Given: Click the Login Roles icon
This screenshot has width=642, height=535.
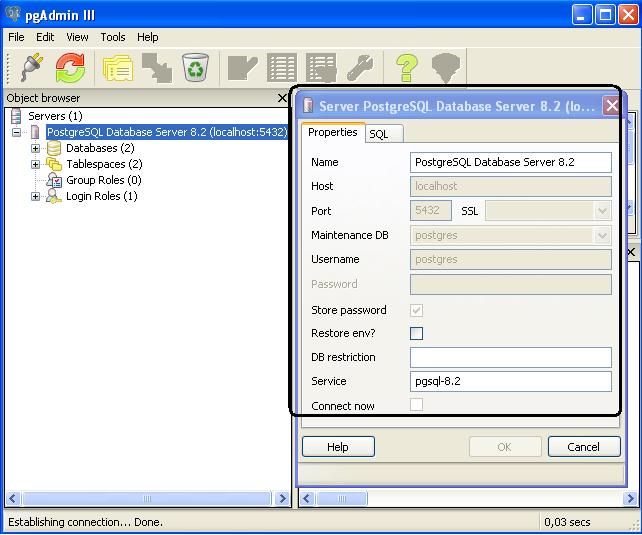Looking at the screenshot, I should point(54,196).
